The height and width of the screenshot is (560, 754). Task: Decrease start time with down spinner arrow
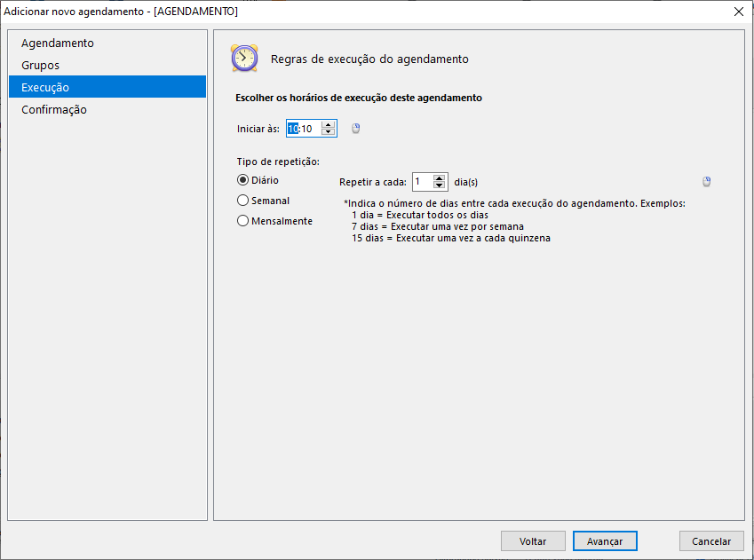[x=329, y=131]
